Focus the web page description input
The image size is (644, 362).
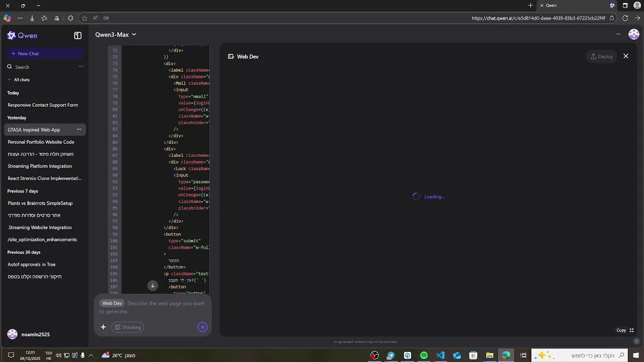(153, 307)
